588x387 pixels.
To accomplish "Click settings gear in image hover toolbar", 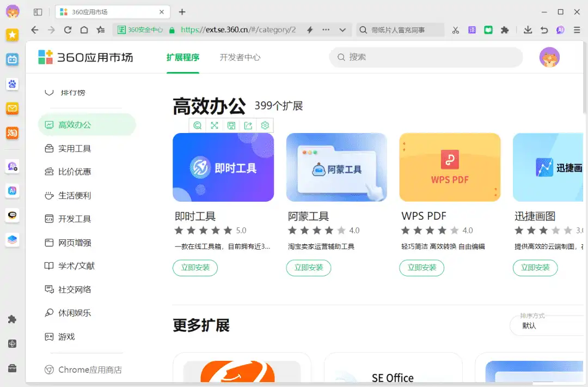I will (x=265, y=125).
